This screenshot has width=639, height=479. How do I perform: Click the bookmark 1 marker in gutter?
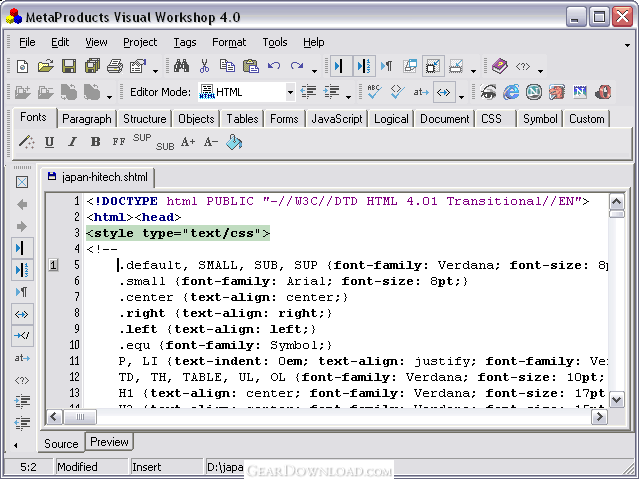(x=53, y=265)
